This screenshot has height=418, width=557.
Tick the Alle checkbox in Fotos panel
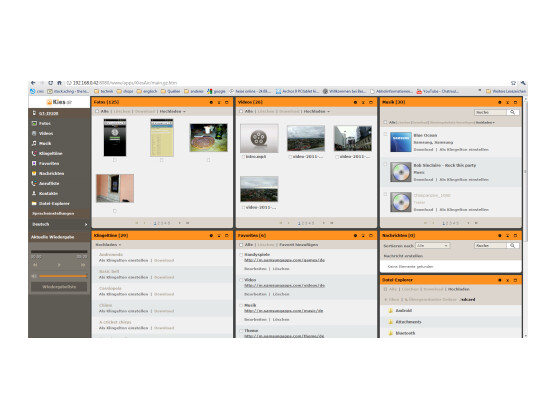coord(97,112)
